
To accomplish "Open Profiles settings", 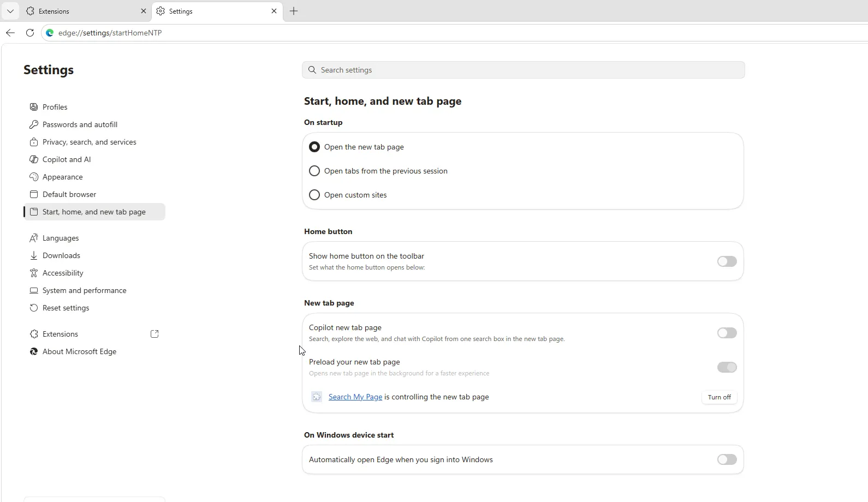I will (x=94, y=107).
